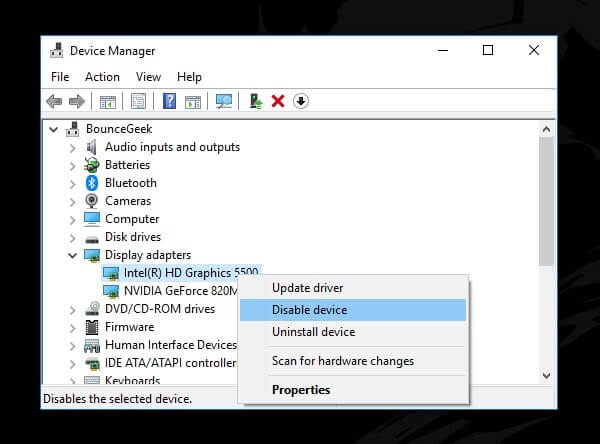Select Intel(R) HD Graphics 5500 entry
The image size is (600, 444).
(191, 273)
